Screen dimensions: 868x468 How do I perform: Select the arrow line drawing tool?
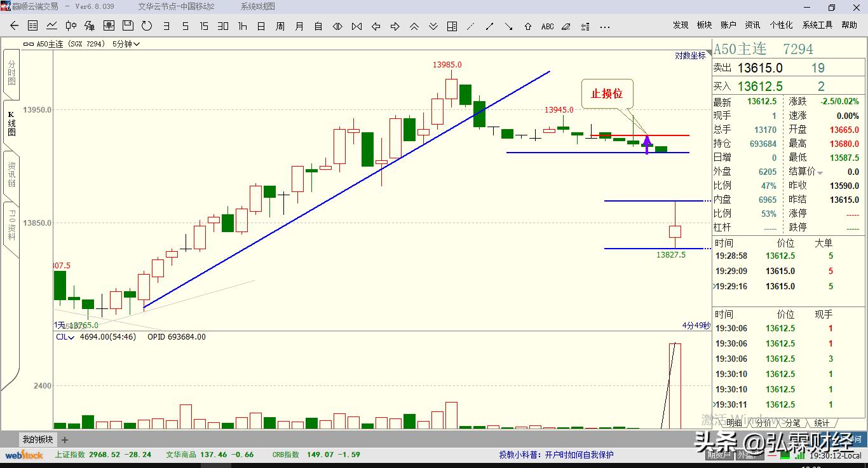pos(509,26)
